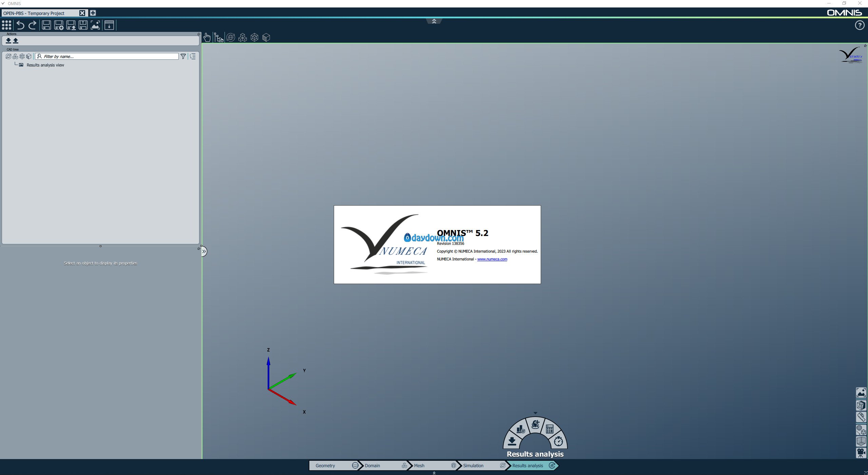The height and width of the screenshot is (475, 868).
Task: Select the hand pointer selection tool
Action: click(207, 37)
